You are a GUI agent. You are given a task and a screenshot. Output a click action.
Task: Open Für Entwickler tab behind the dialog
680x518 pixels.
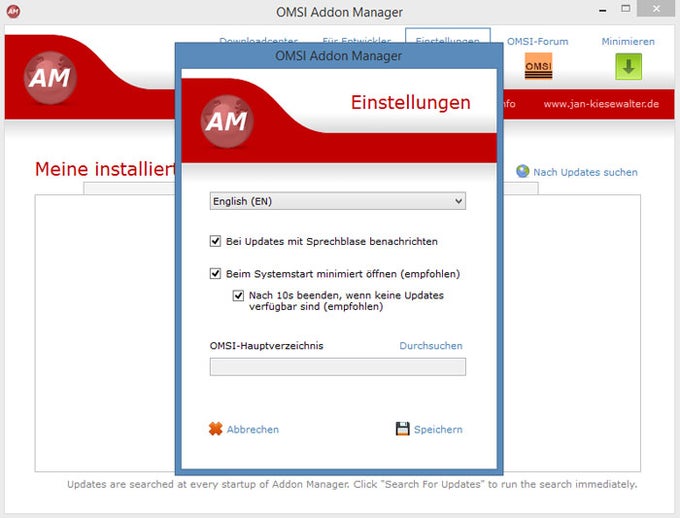point(356,39)
